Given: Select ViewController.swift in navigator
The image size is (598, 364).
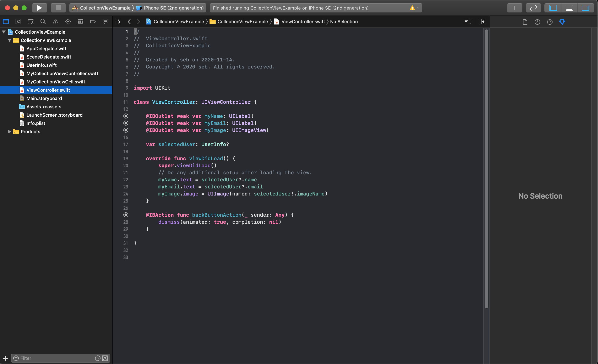Looking at the screenshot, I should [x=56, y=90].
